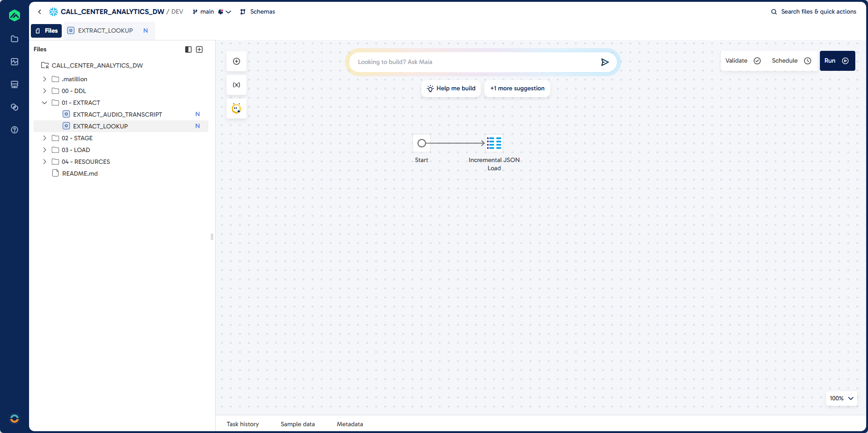Toggle the back arrow to collapse the project view
Screen dimensions: 868x433
[x=39, y=12]
